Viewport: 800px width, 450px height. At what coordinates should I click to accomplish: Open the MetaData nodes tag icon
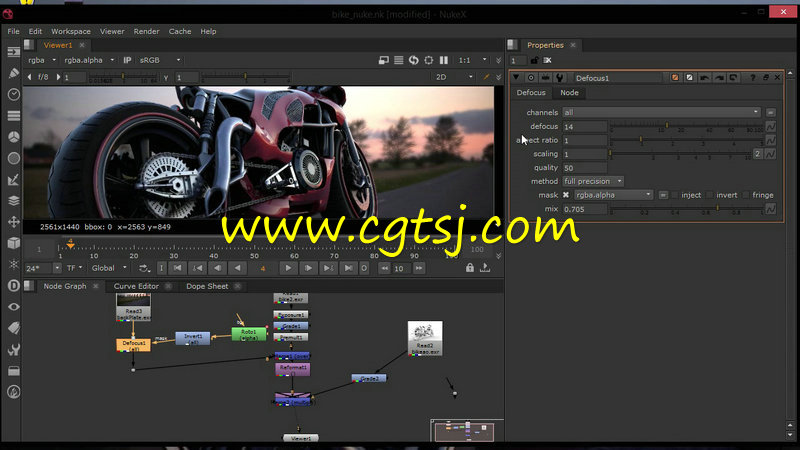click(14, 328)
